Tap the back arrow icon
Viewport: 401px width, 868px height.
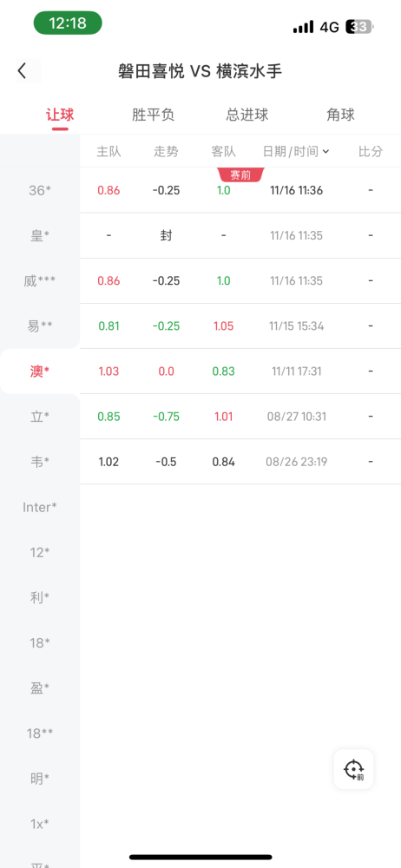[23, 71]
